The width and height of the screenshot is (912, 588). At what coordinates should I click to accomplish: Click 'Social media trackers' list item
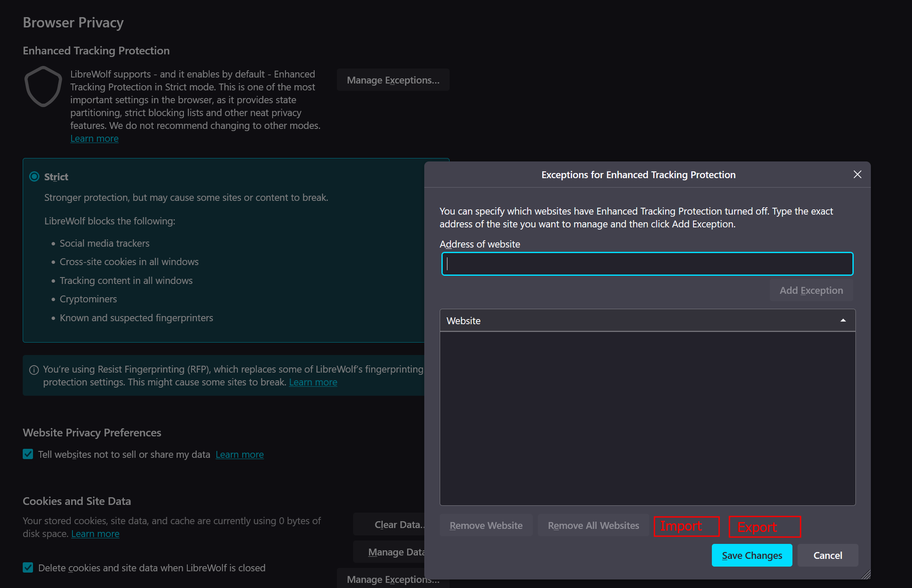point(105,243)
